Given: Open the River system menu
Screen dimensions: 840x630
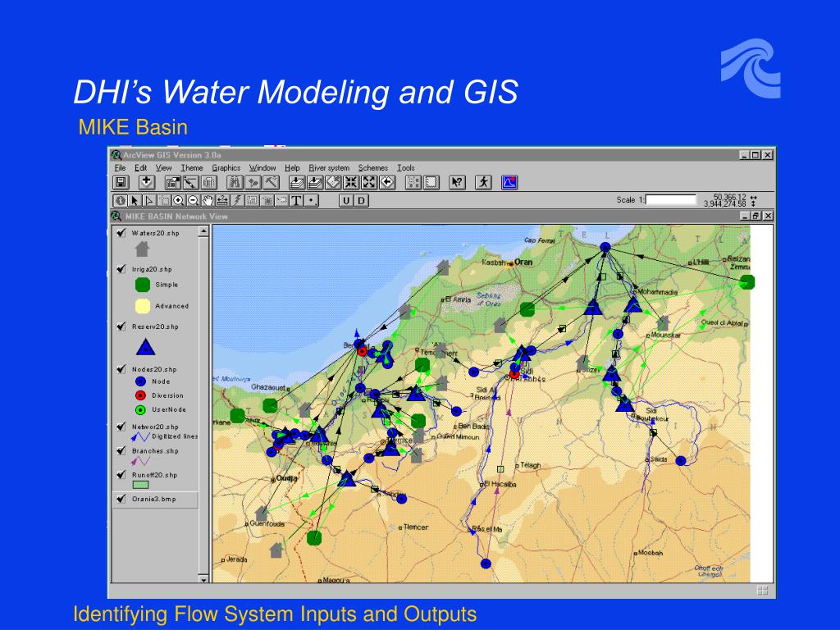Looking at the screenshot, I should [x=329, y=167].
